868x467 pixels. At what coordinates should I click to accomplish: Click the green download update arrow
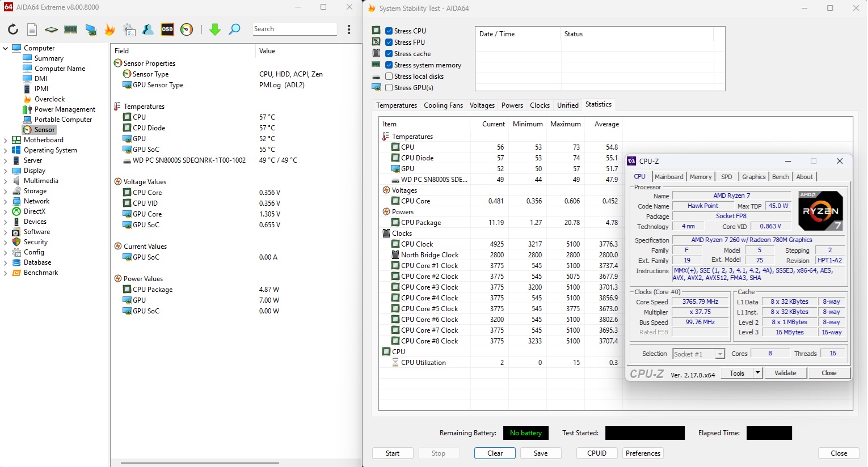coord(214,29)
